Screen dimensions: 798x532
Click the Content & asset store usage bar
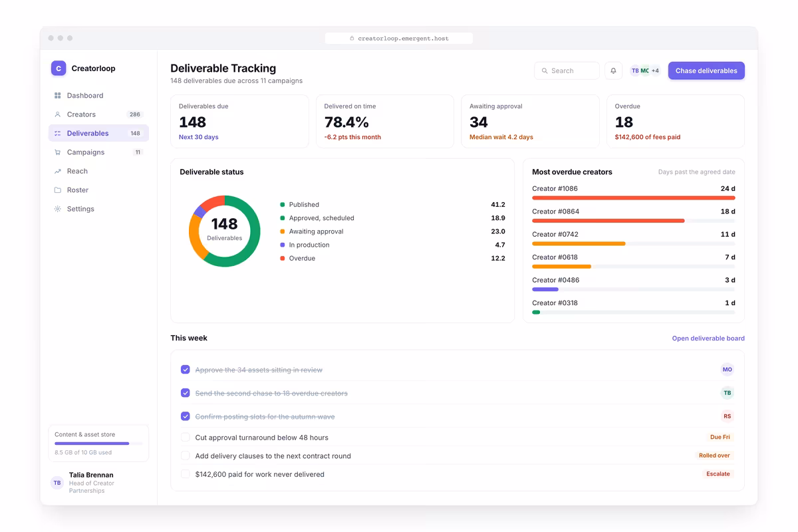pos(98,444)
